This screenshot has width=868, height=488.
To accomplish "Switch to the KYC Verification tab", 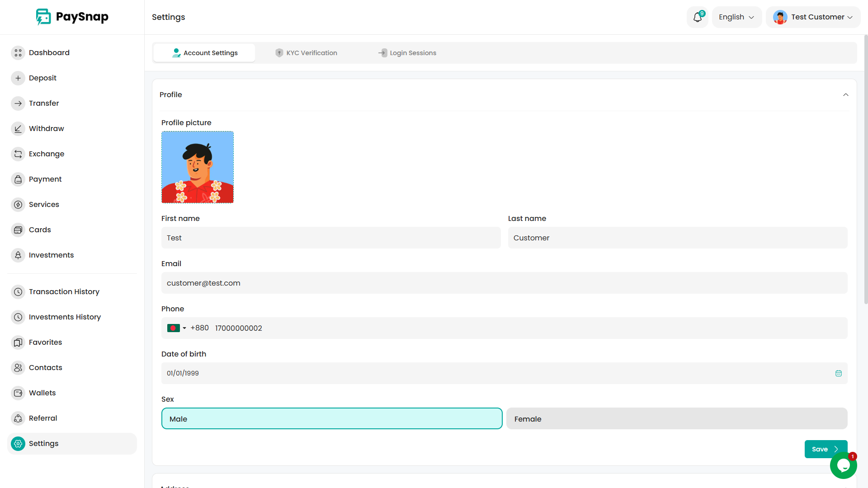I will click(307, 53).
